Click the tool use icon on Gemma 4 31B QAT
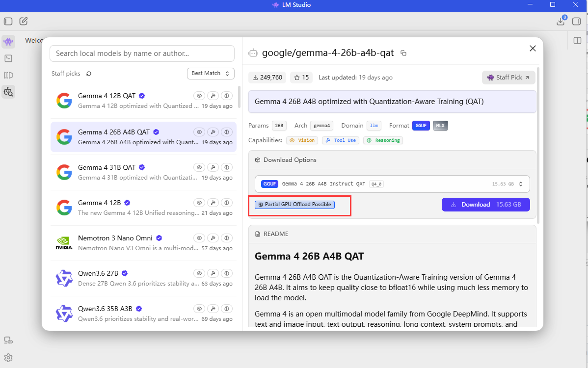 click(213, 167)
